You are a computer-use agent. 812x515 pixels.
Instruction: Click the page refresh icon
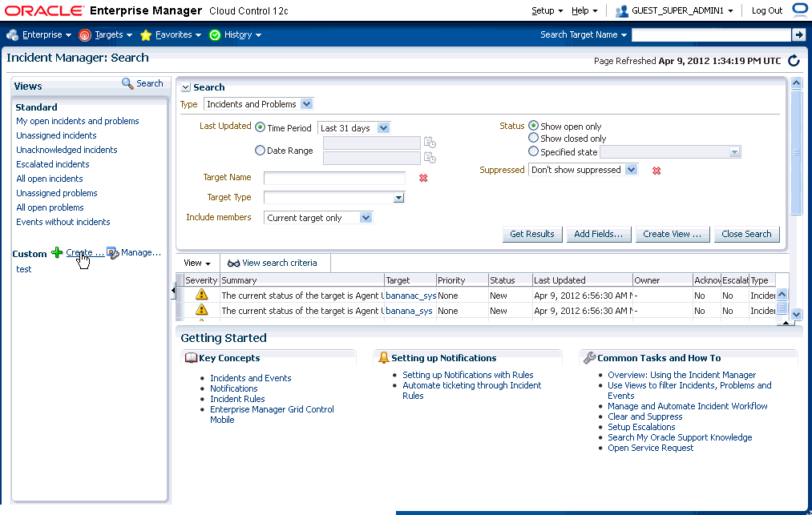click(x=794, y=61)
